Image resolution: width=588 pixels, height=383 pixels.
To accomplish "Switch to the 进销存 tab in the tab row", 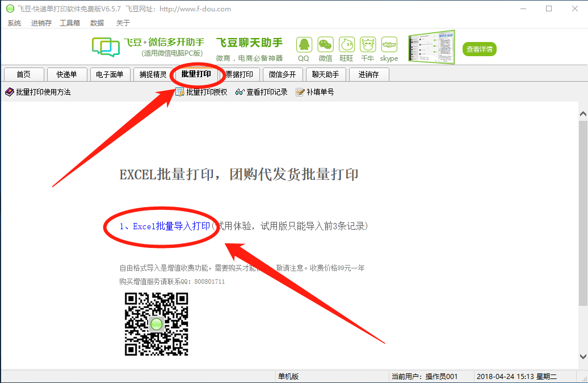I will (x=368, y=74).
